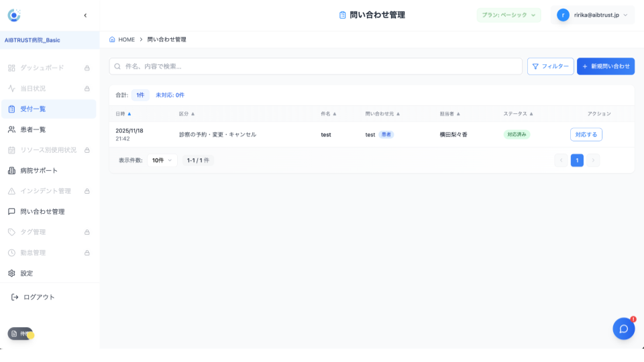Sort by the 問い合わせ元 column header

pos(382,114)
